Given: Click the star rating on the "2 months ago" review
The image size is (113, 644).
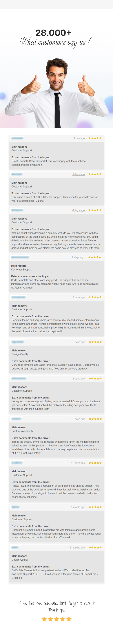Looking at the screenshot, I should click(95, 547).
